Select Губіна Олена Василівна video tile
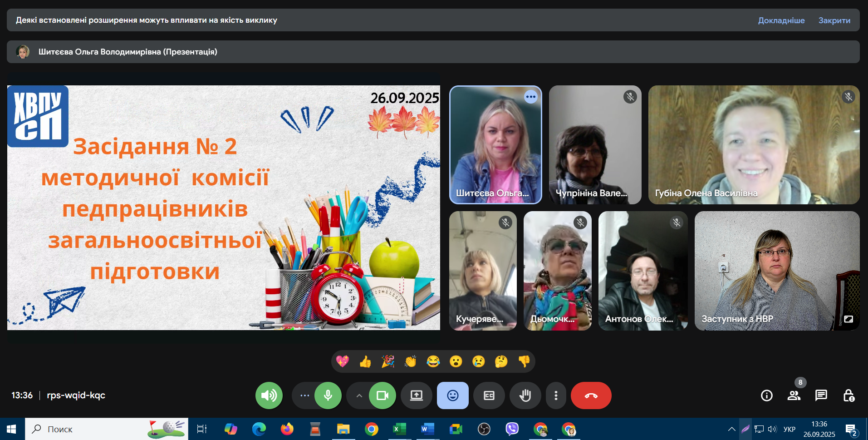The height and width of the screenshot is (440, 868). coord(753,144)
